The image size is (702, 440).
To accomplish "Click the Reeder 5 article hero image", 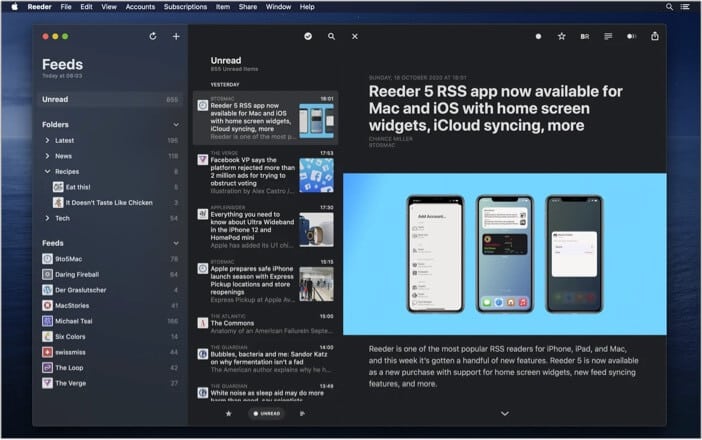I will pyautogui.click(x=504, y=253).
